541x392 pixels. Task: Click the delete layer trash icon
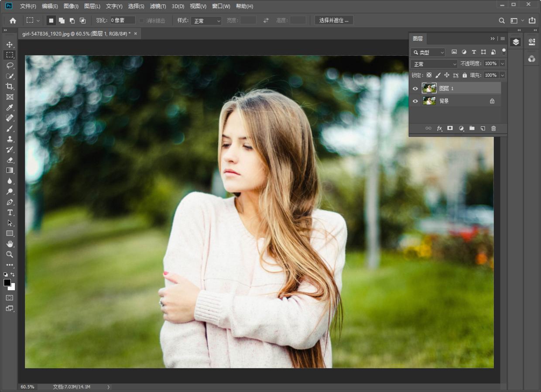tap(493, 128)
